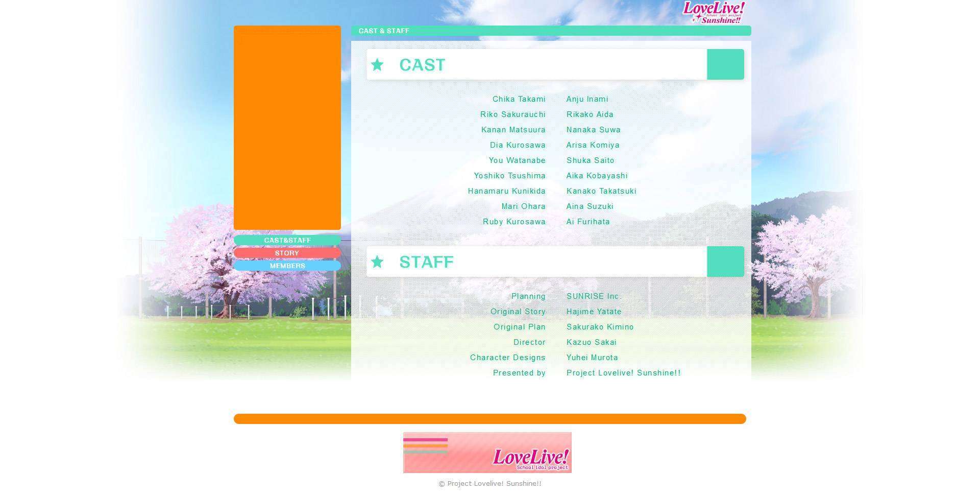Click voice actor name Anju Inami
This screenshot has width=980, height=496.
[x=587, y=99]
